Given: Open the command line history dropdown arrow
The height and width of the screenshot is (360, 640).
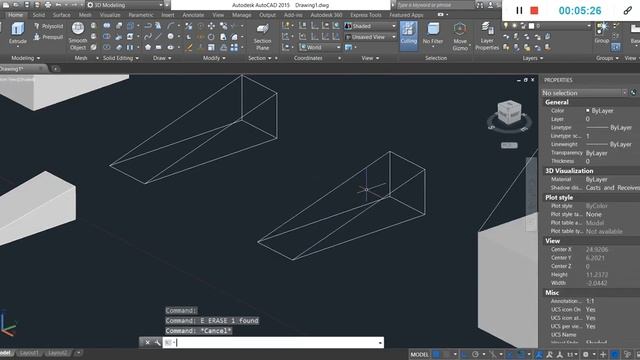Looking at the screenshot, I should click(380, 342).
